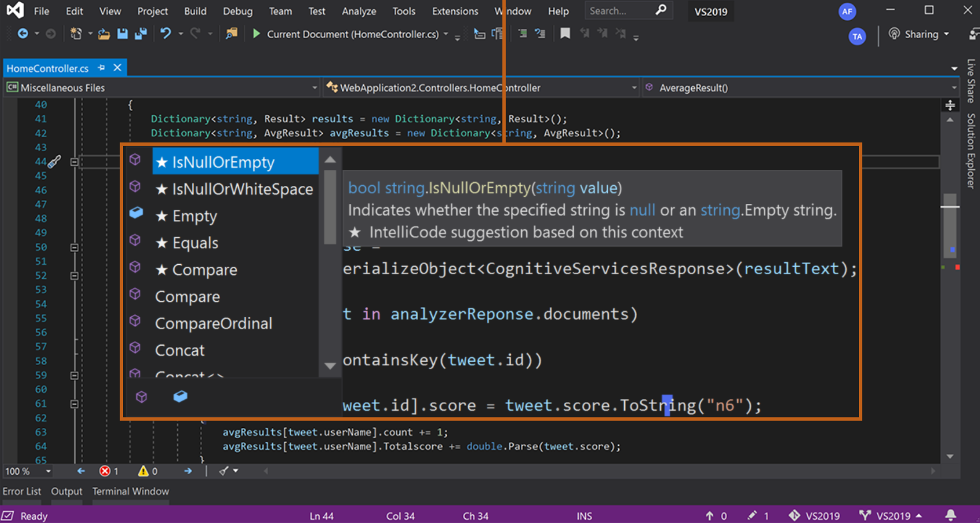Click the next bookmark toolbar icon
The height and width of the screenshot is (523, 980).
[x=603, y=33]
